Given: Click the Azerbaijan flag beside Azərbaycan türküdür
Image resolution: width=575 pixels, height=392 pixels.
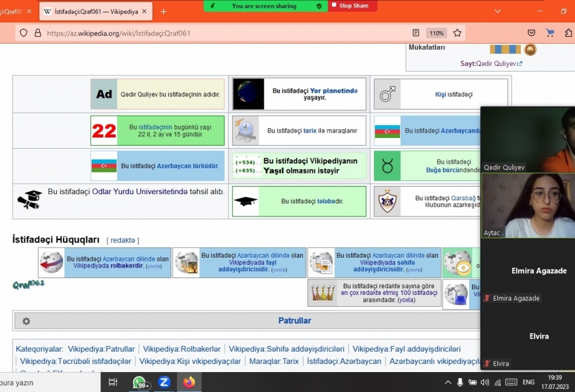Looking at the screenshot, I should (x=104, y=166).
